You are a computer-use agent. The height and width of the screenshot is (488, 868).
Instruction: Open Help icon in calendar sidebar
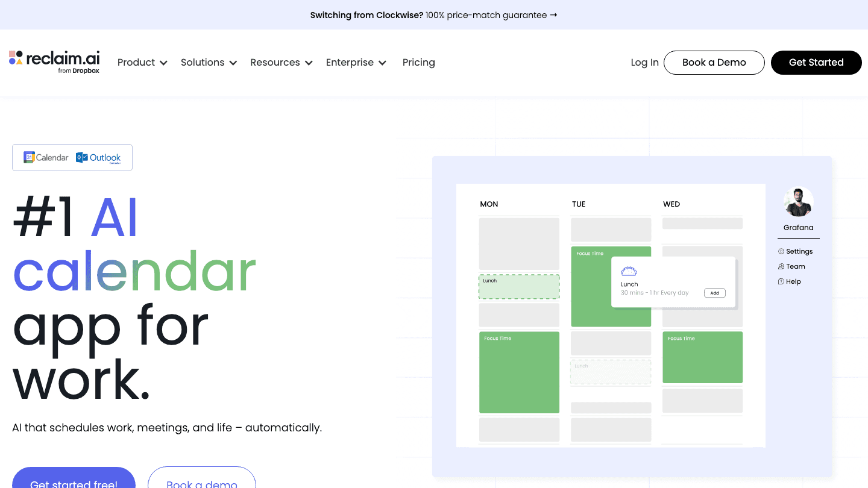pos(781,281)
